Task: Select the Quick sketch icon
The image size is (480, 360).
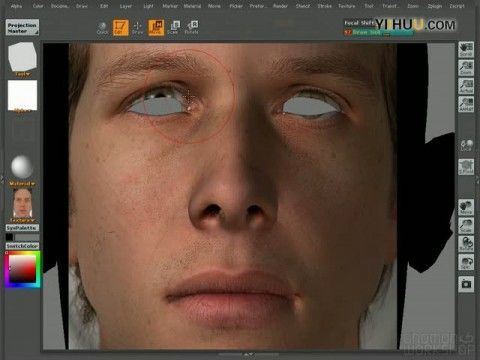Action: [x=102, y=28]
